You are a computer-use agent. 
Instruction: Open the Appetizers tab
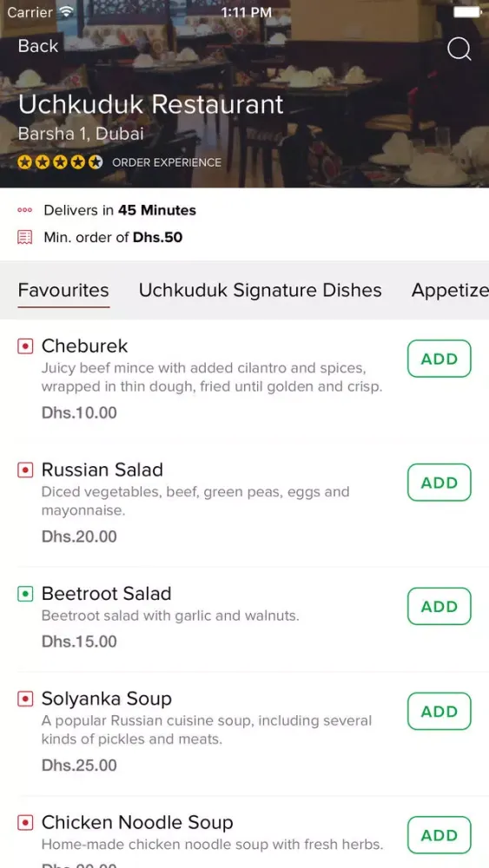tap(450, 291)
